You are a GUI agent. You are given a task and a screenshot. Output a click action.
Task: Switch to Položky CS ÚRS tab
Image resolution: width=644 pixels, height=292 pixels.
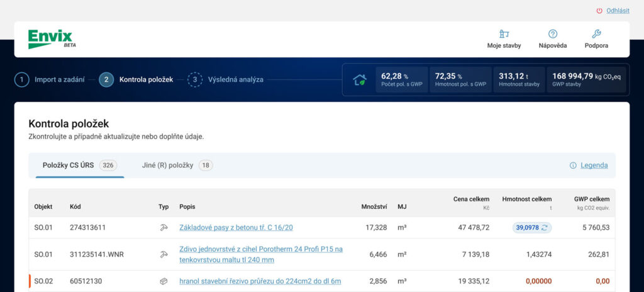pyautogui.click(x=75, y=166)
